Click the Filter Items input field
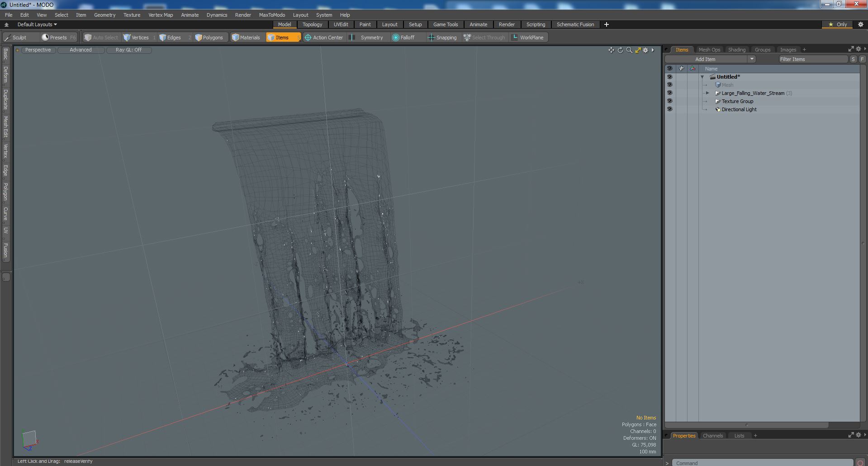This screenshot has height=466, width=868. click(x=813, y=59)
